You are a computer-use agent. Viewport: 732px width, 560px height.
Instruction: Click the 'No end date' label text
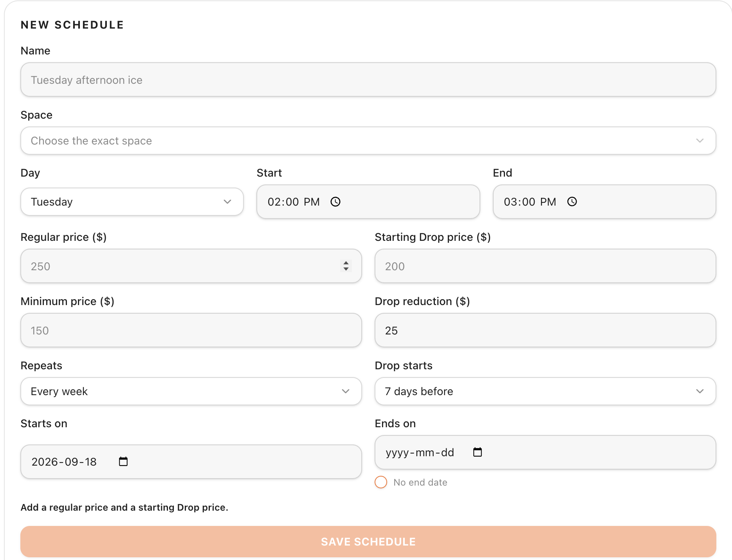pos(420,482)
